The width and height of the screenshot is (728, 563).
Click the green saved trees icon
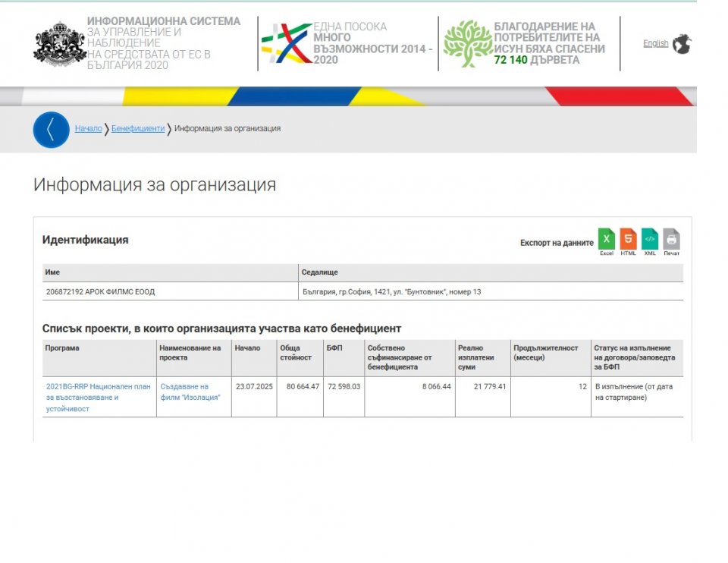point(467,43)
